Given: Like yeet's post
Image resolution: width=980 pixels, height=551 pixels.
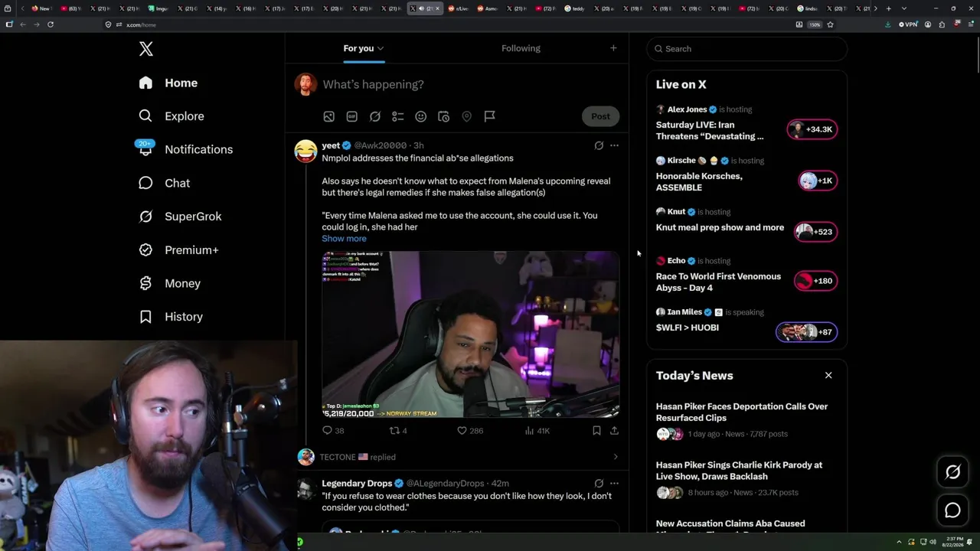Looking at the screenshot, I should (x=470, y=431).
